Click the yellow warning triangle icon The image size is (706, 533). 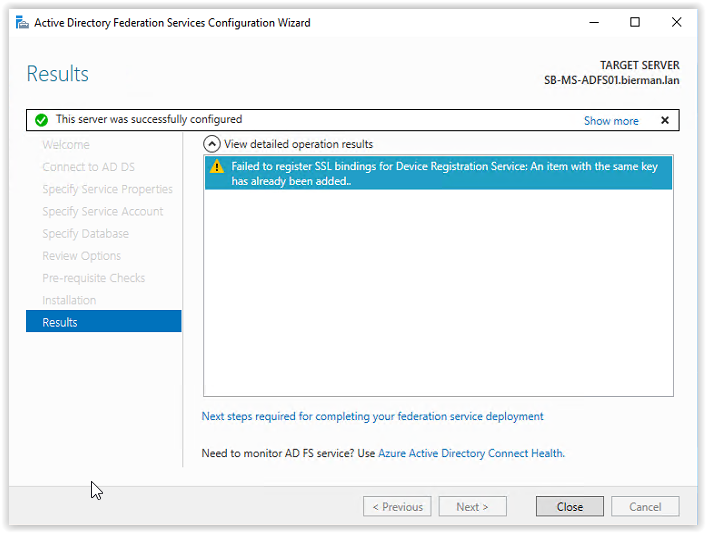tap(217, 166)
